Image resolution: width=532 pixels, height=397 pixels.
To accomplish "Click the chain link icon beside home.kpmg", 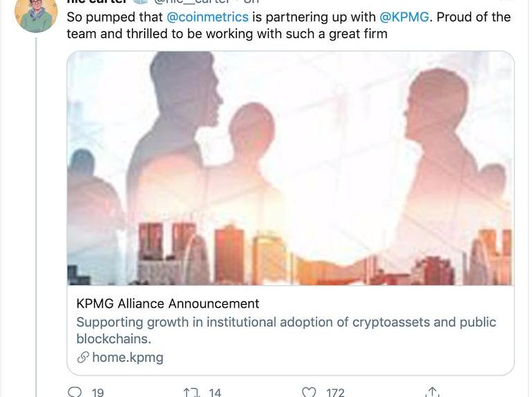I will coord(83,358).
